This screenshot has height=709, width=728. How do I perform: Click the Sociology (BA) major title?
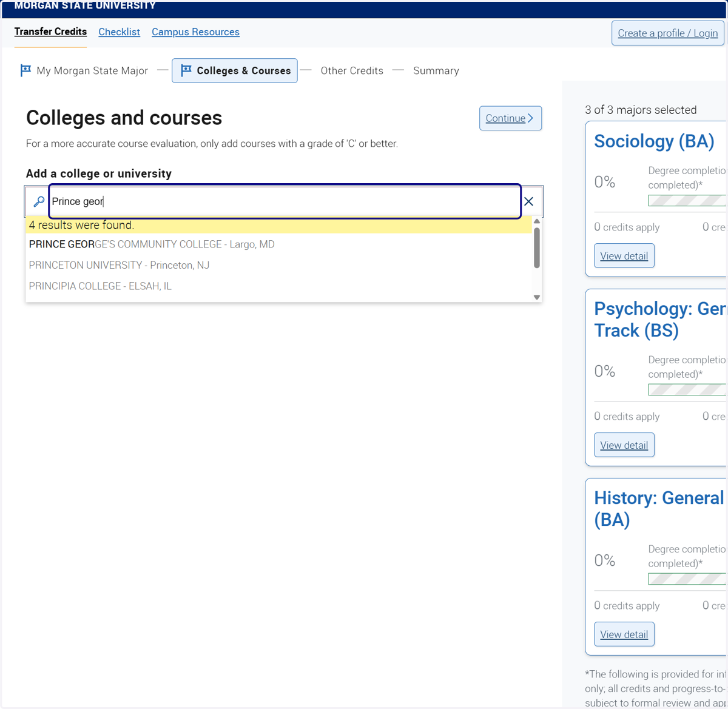point(654,141)
